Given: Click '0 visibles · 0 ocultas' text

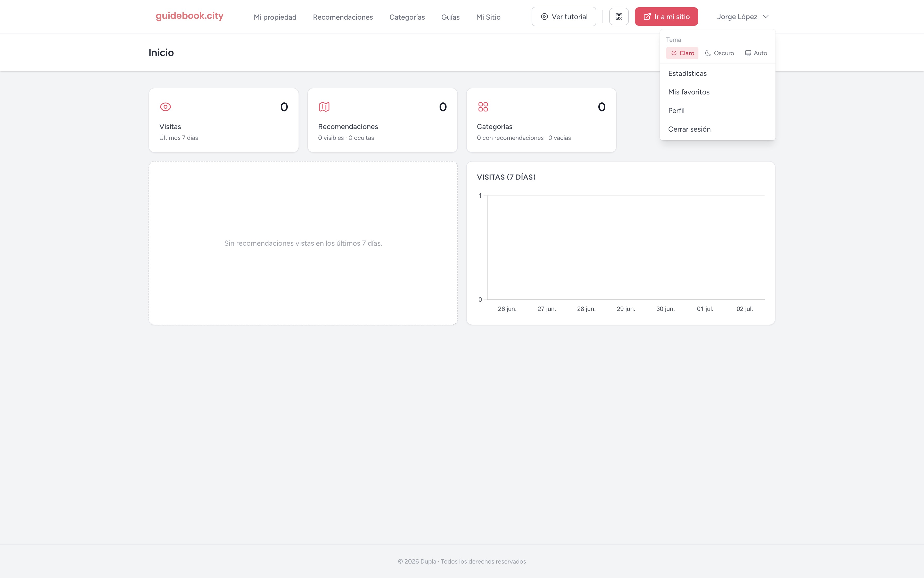Looking at the screenshot, I should click(346, 138).
